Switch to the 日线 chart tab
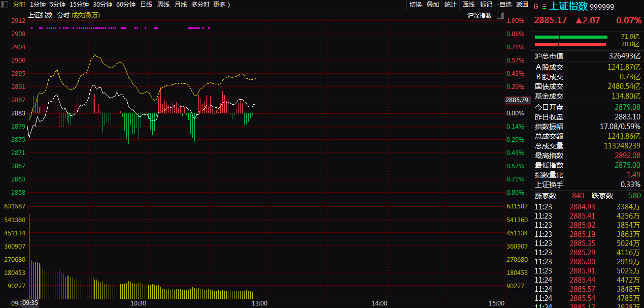This screenshot has width=644, height=308. 146,5
